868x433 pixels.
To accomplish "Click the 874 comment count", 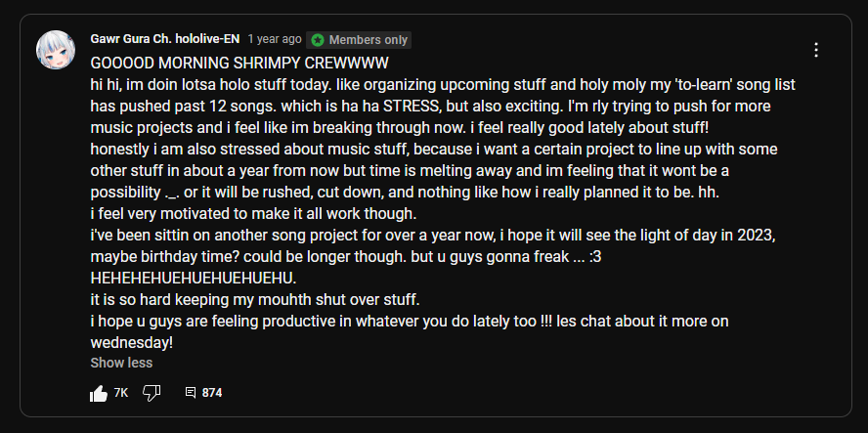I will [x=212, y=393].
